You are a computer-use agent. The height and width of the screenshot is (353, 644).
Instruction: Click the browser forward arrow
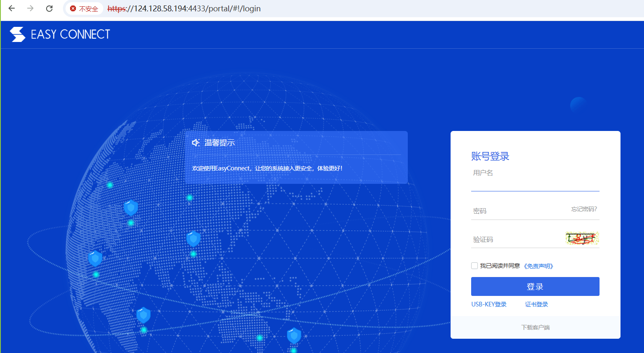click(x=30, y=8)
